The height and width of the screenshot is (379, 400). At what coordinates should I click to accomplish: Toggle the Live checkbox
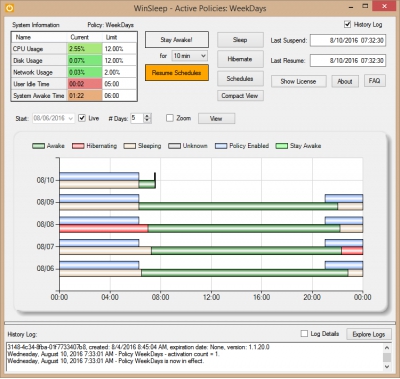pyautogui.click(x=82, y=118)
